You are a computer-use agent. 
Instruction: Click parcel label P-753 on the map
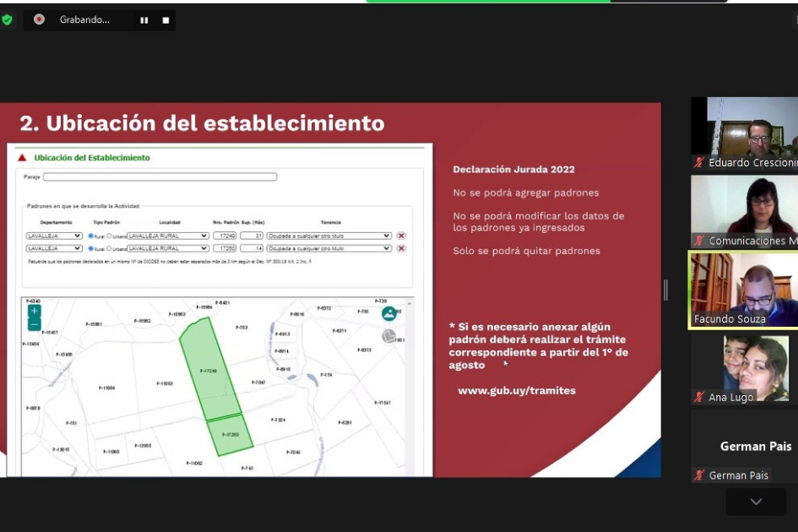pyautogui.click(x=242, y=328)
